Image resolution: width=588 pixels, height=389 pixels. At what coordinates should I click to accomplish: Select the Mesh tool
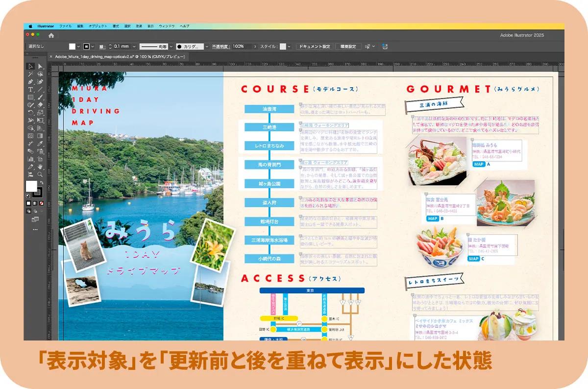click(x=30, y=135)
